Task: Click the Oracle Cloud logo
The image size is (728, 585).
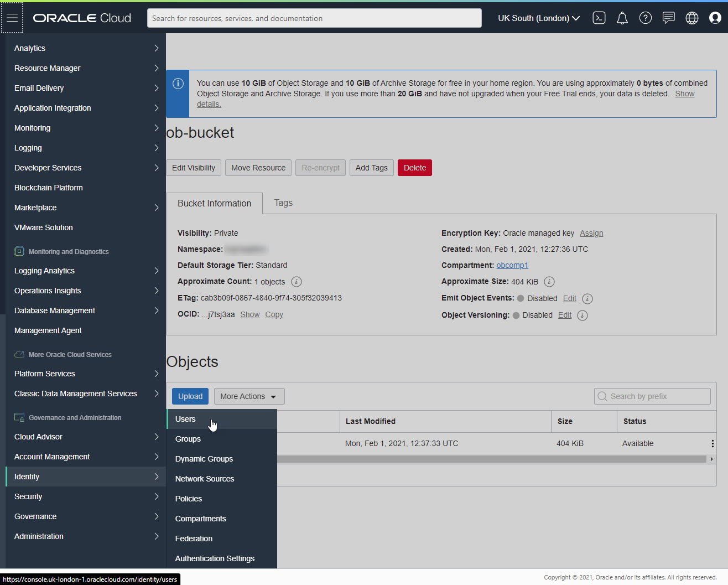Action: pos(82,18)
